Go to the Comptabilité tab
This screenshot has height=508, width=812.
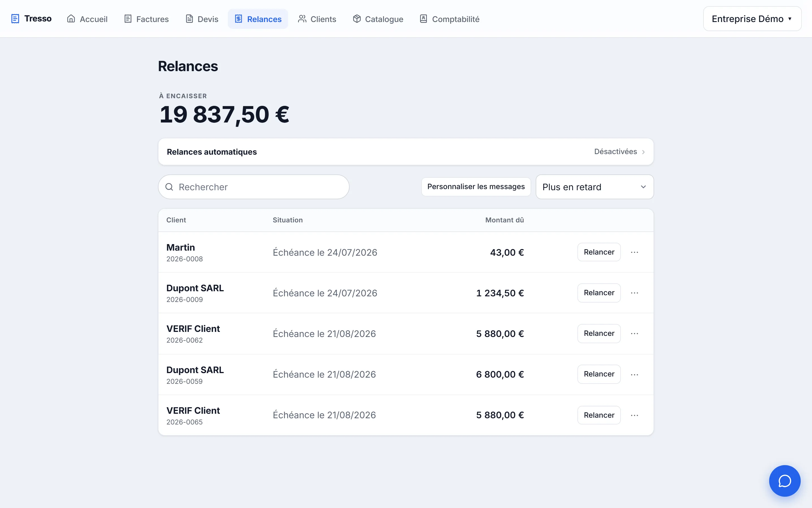click(450, 19)
